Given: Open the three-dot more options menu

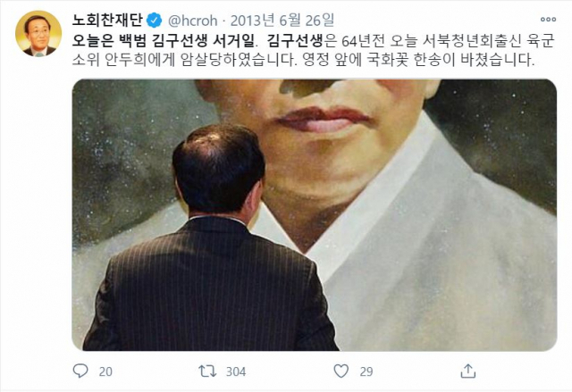Looking at the screenshot, I should [548, 20].
